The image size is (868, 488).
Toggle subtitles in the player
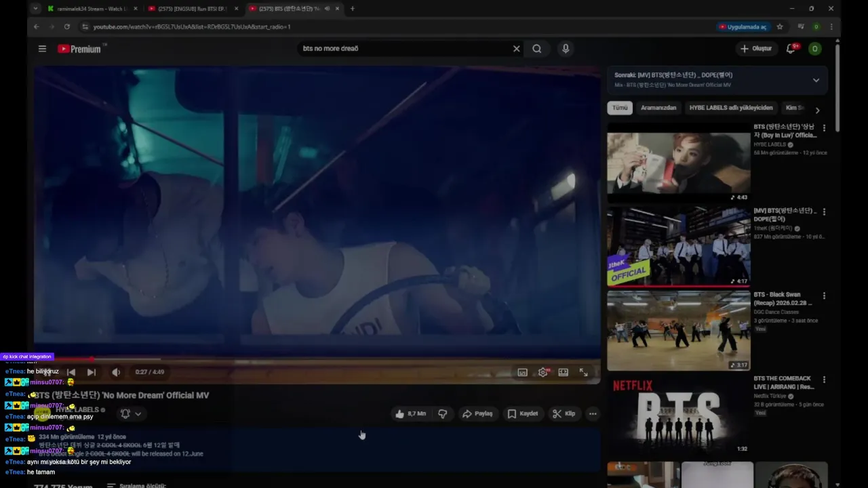click(x=522, y=372)
